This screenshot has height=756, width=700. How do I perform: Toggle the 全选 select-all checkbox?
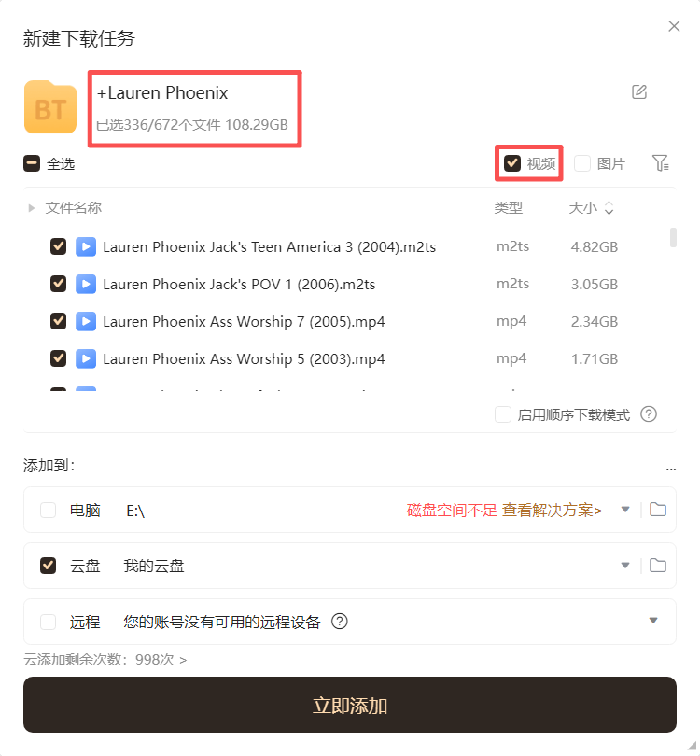coord(32,163)
